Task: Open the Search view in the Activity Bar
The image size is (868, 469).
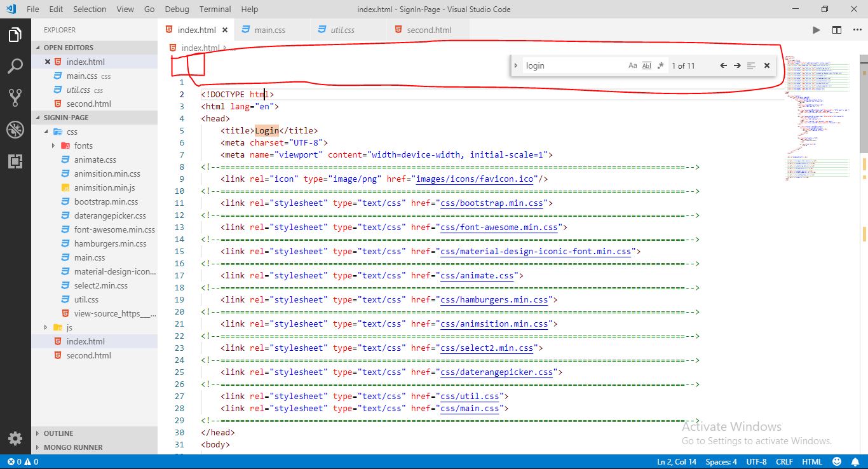Action: click(15, 66)
